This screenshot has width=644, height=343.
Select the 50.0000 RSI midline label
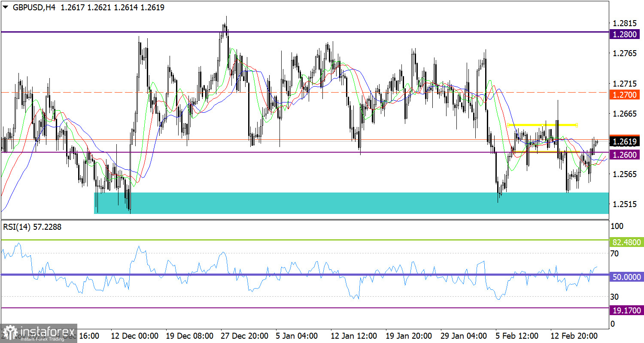pos(626,277)
